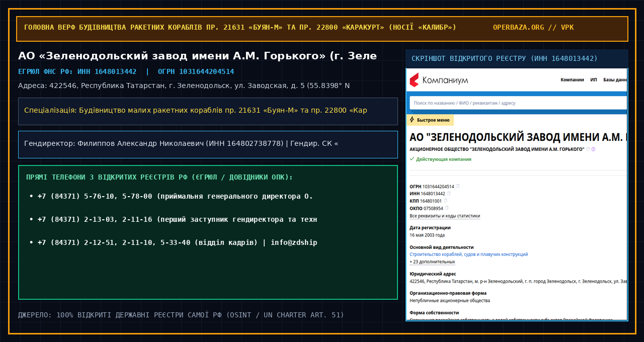Copy the КПП value with its copy icon
This screenshot has width=644, height=342.
(x=445, y=200)
